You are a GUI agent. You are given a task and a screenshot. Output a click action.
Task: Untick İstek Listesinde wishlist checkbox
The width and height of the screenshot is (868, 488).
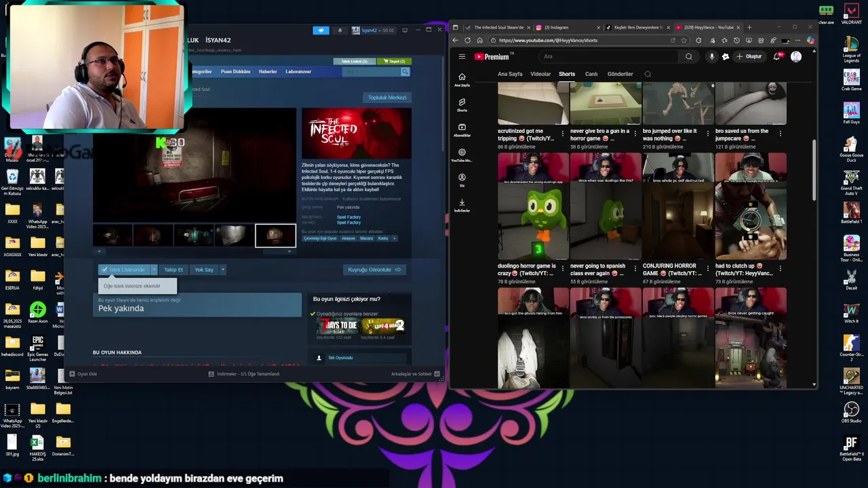104,270
